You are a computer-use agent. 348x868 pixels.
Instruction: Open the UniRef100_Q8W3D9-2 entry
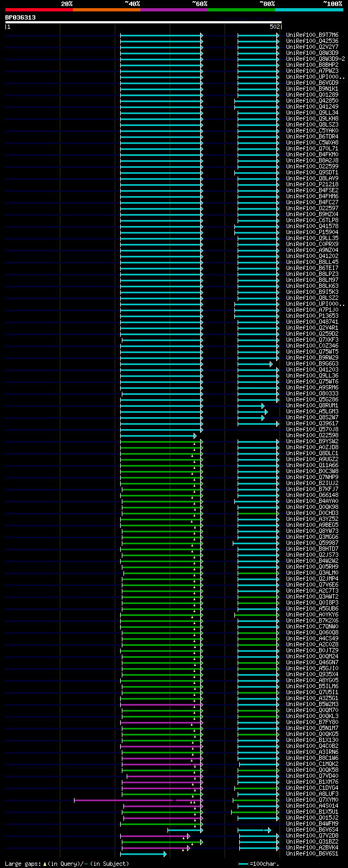[315, 59]
